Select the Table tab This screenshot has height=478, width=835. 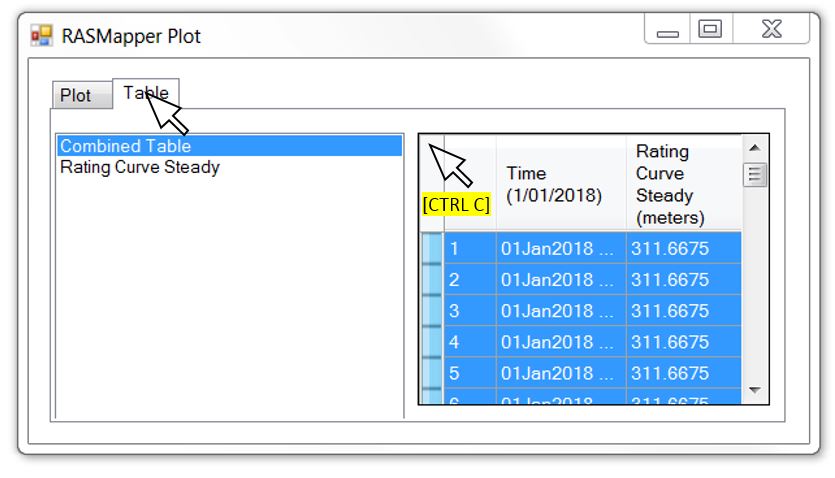[x=146, y=93]
